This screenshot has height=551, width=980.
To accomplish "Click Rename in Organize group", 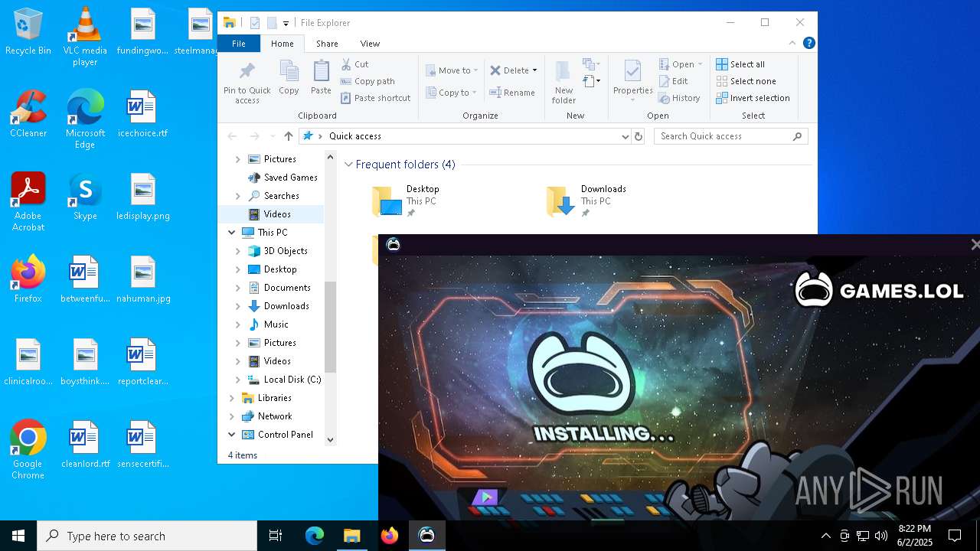I will click(x=512, y=93).
